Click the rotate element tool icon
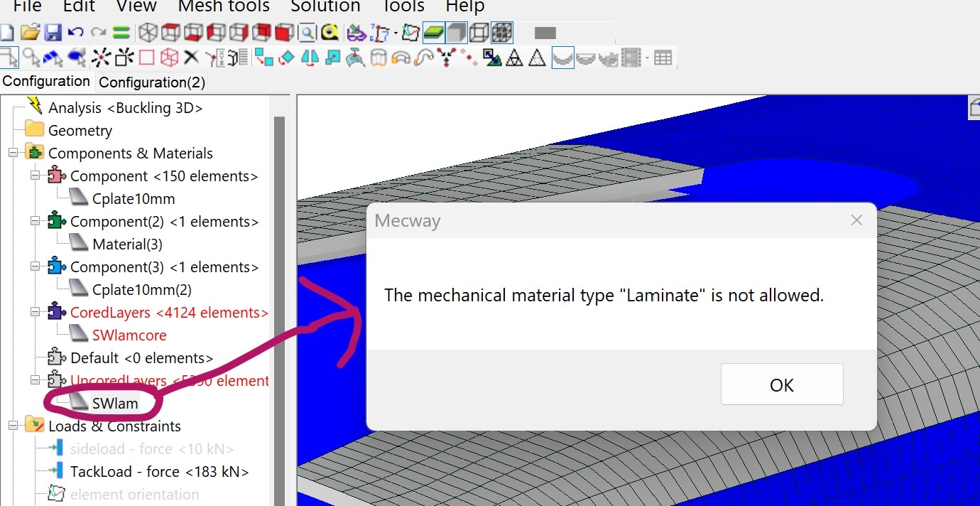This screenshot has width=980, height=506. pyautogui.click(x=287, y=58)
